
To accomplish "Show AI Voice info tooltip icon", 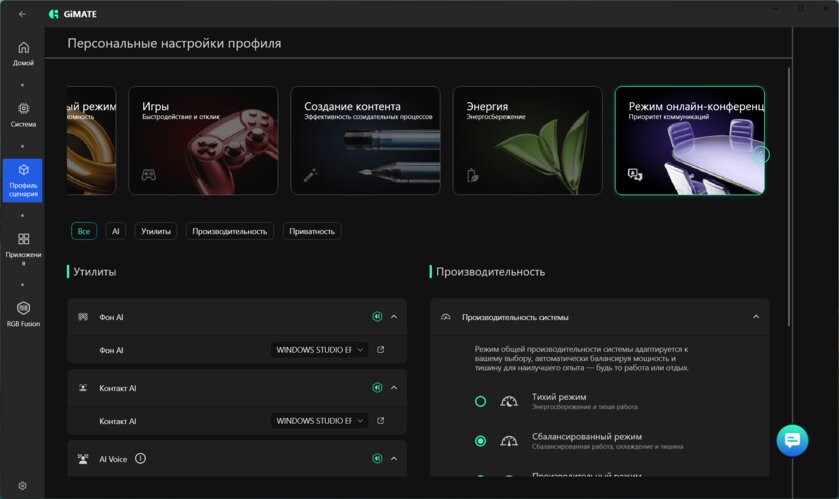I will tap(140, 458).
